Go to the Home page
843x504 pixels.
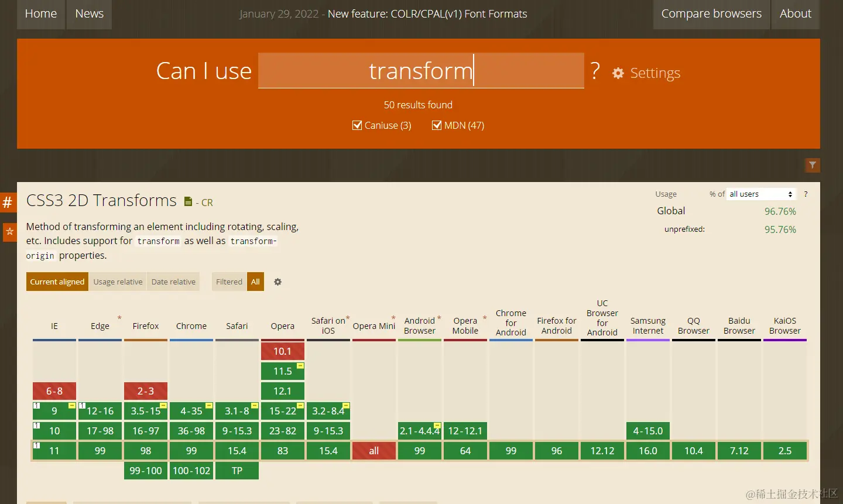(x=41, y=14)
